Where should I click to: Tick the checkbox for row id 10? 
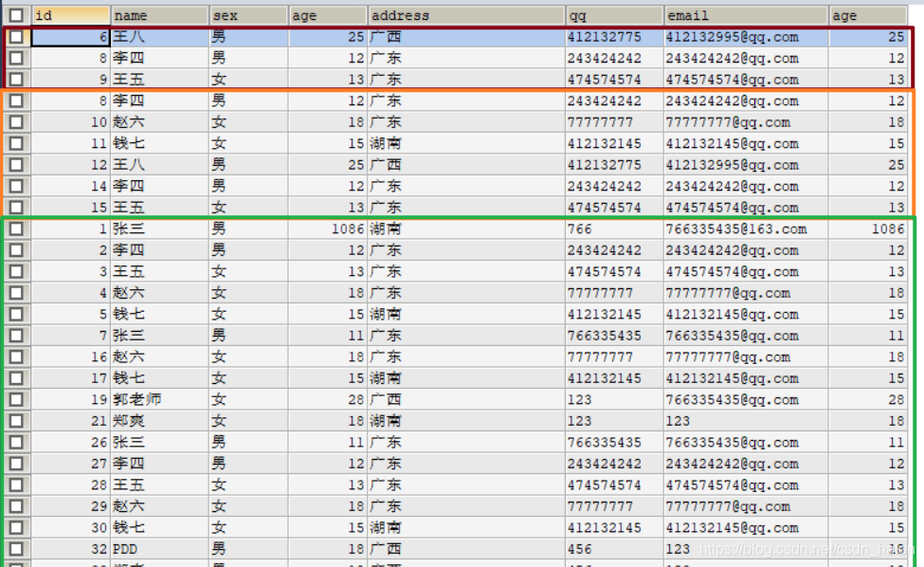(16, 122)
